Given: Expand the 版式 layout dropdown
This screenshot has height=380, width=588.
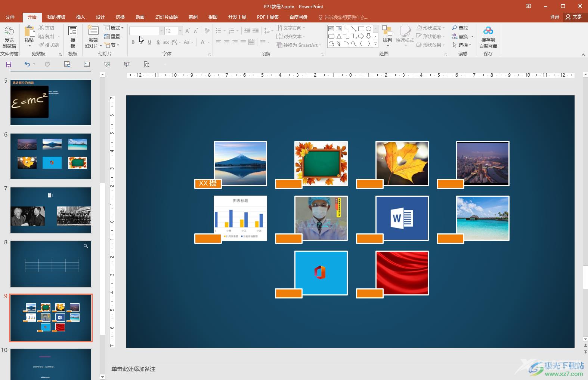Looking at the screenshot, I should pyautogui.click(x=114, y=28).
